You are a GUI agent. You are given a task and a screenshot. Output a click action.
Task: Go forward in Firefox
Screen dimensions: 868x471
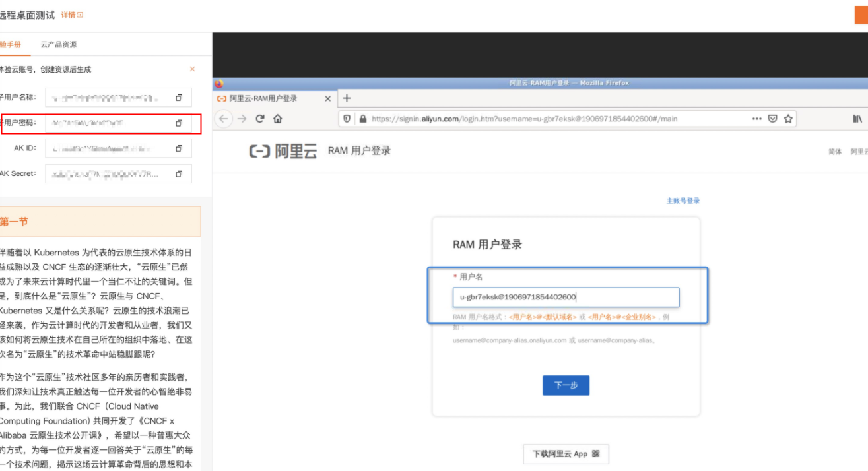(x=242, y=119)
